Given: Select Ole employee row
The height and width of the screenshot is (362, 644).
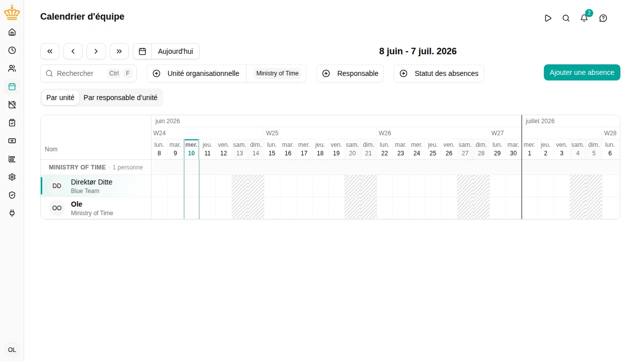Looking at the screenshot, I should (x=96, y=208).
